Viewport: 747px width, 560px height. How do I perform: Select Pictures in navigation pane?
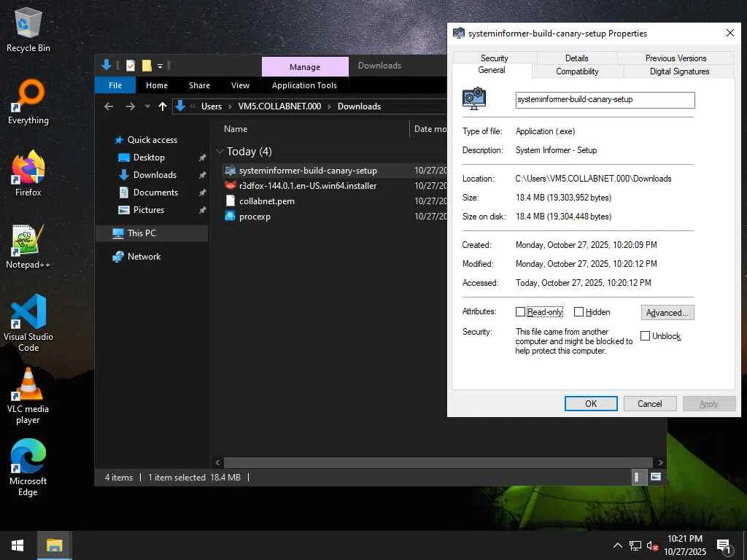point(149,209)
